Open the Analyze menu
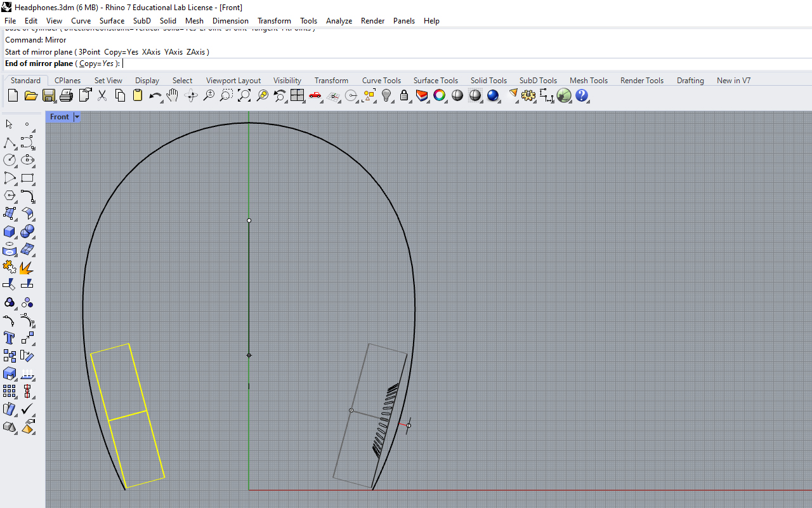 click(339, 21)
